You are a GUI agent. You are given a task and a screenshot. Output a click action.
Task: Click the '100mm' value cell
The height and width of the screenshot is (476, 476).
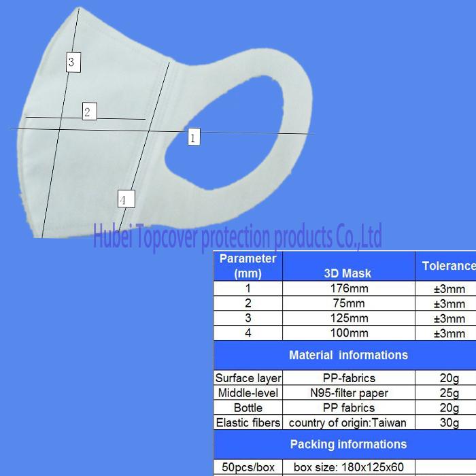click(x=348, y=333)
